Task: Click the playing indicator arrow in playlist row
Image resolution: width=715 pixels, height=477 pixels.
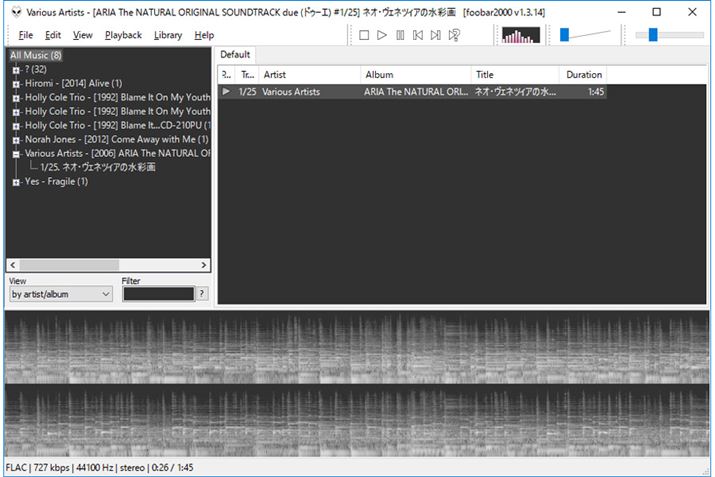Action: (226, 91)
